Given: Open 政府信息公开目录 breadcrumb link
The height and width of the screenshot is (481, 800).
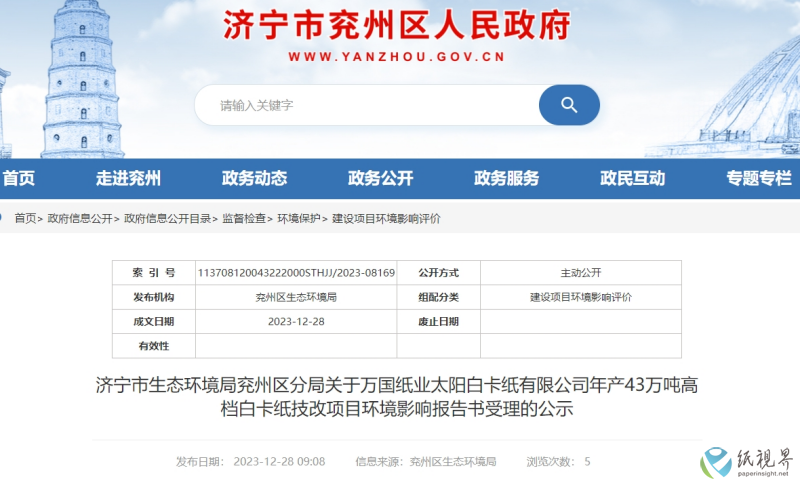Looking at the screenshot, I should [x=167, y=219].
